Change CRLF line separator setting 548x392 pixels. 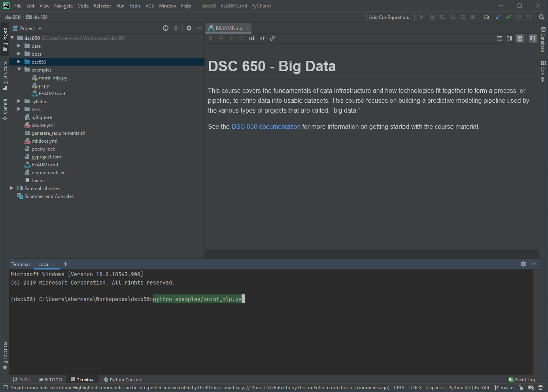[x=399, y=388]
